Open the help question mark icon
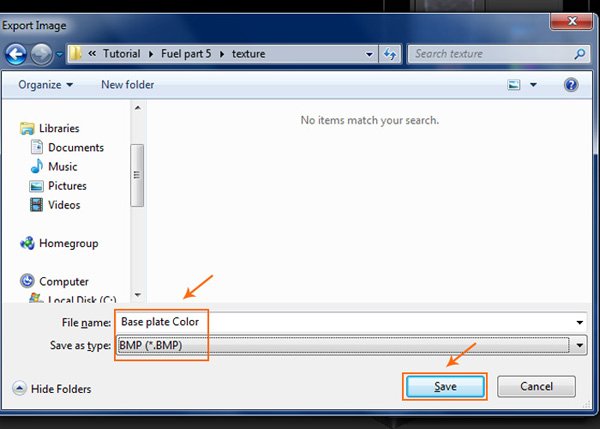The width and height of the screenshot is (600, 429). 571,85
